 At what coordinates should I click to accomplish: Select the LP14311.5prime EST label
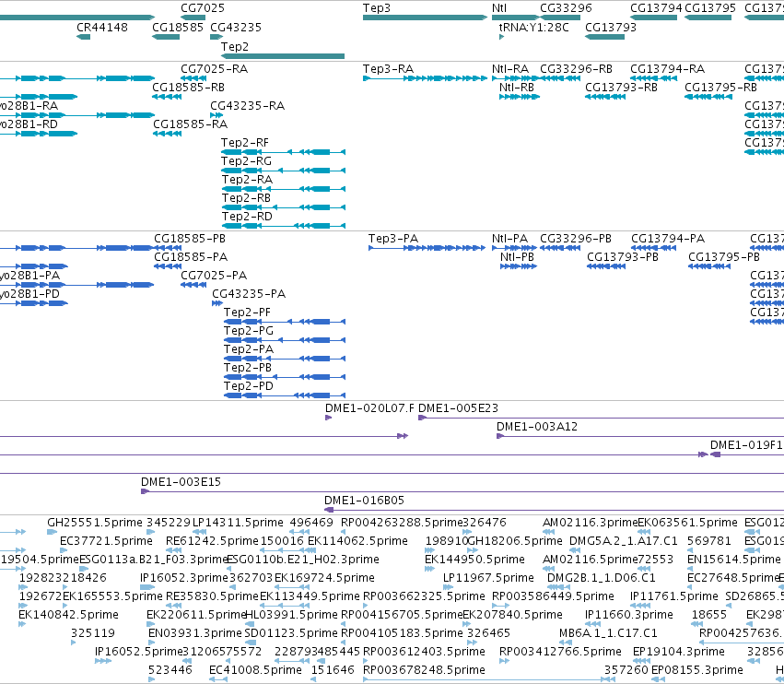pyautogui.click(x=238, y=523)
